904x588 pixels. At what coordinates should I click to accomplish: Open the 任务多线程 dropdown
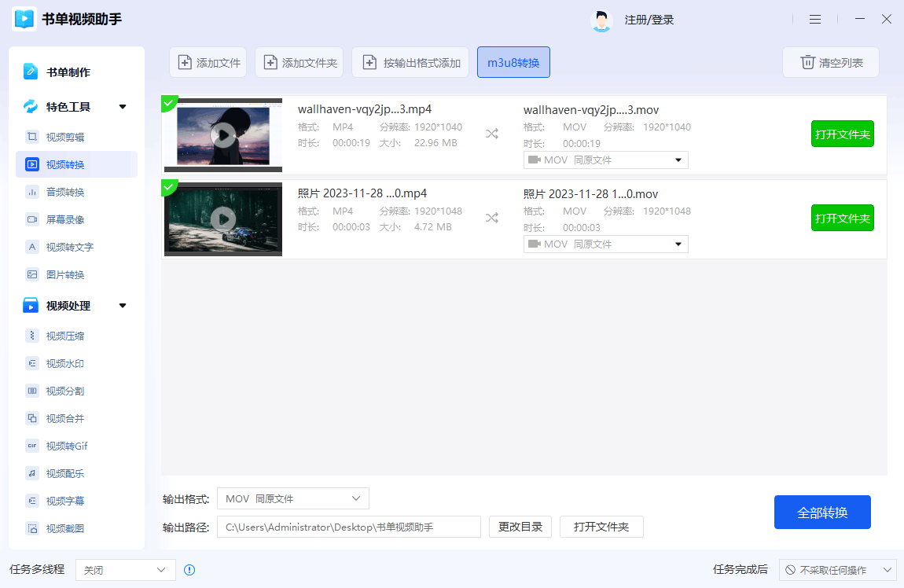[124, 569]
